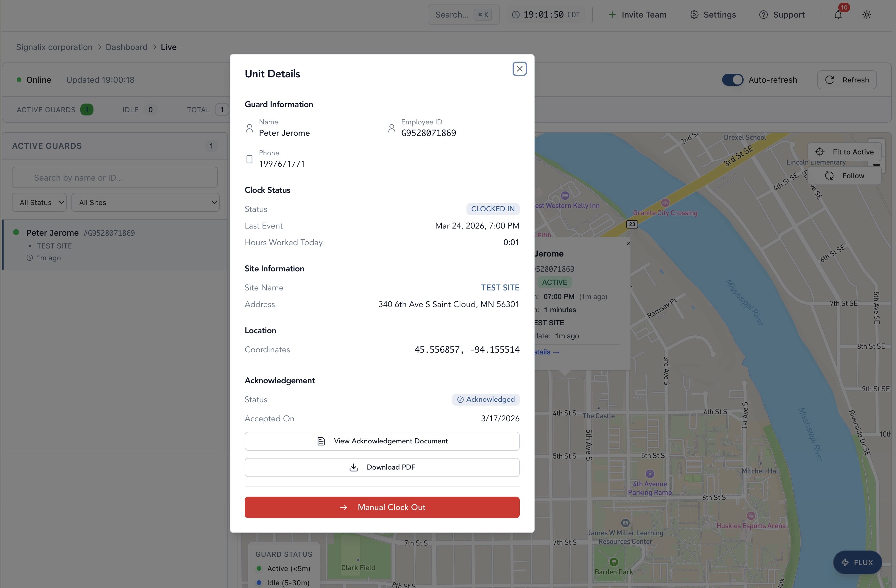The image size is (896, 588).
Task: Close the Unit Details dialog
Action: point(519,69)
